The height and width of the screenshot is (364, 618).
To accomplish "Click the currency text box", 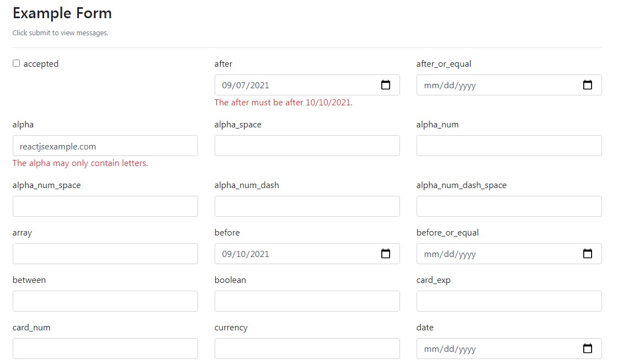I will 307,349.
